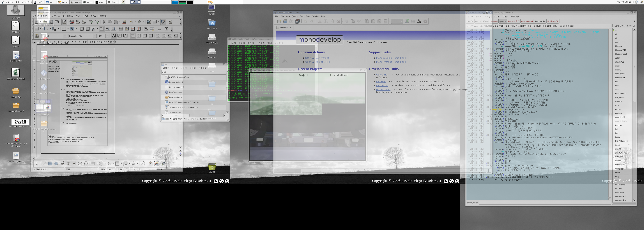Viewport: 644px width, 230px height.
Task: Click the XChat message input field
Action: click(545, 203)
